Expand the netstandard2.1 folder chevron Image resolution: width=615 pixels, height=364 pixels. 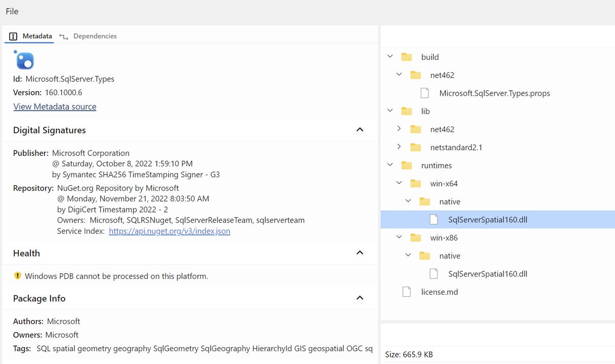[x=400, y=147]
